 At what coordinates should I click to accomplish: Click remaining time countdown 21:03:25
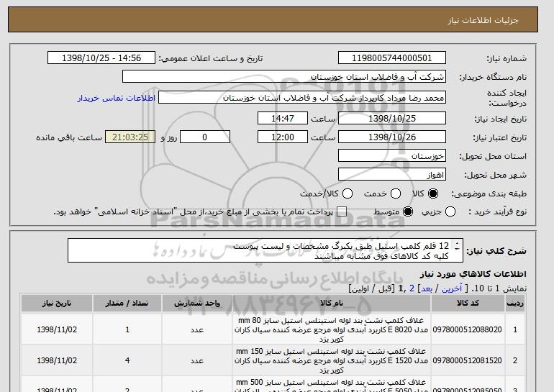tap(130, 137)
